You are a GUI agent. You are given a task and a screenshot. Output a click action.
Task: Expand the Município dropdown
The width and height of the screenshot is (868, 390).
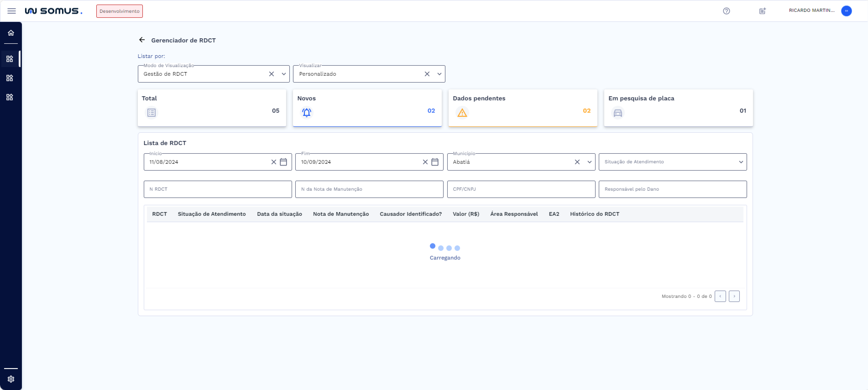pos(590,162)
